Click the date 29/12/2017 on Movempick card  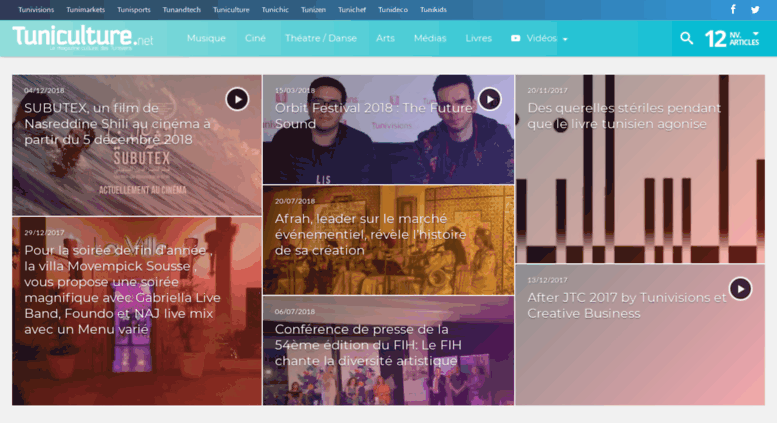tap(44, 233)
